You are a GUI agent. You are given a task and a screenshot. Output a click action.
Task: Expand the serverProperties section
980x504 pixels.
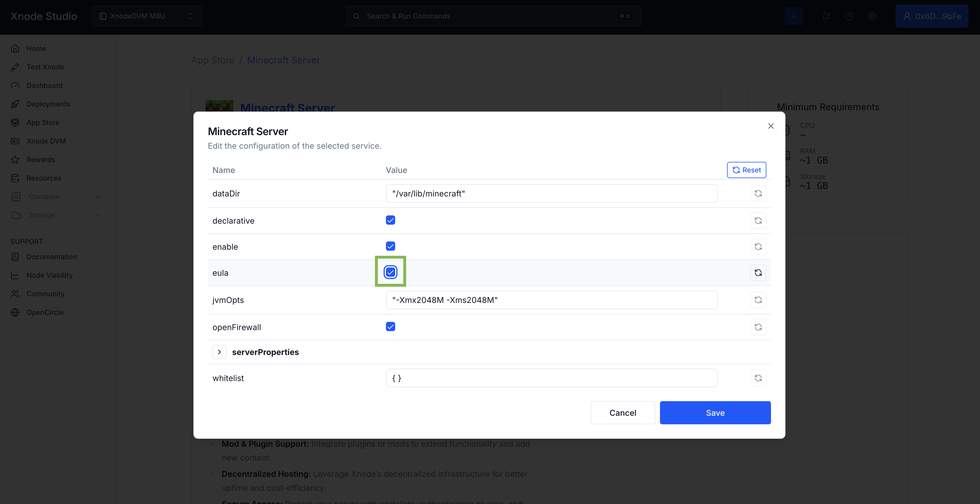[x=219, y=352]
